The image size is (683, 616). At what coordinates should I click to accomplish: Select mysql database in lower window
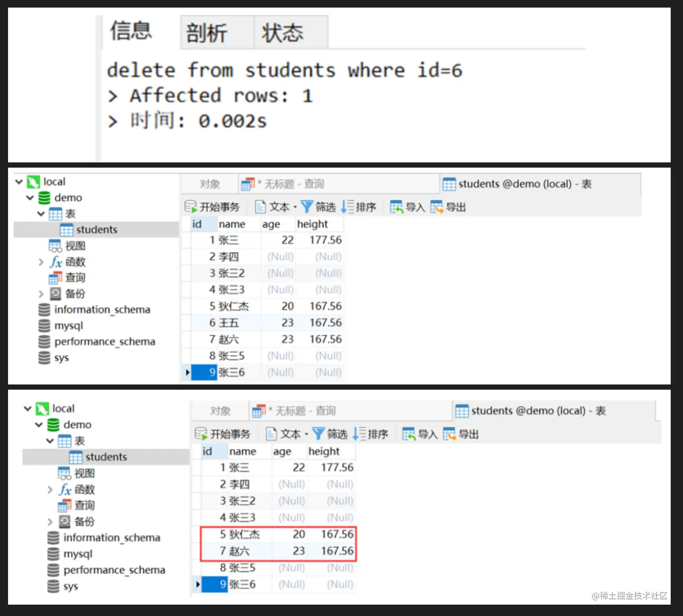tap(70, 554)
